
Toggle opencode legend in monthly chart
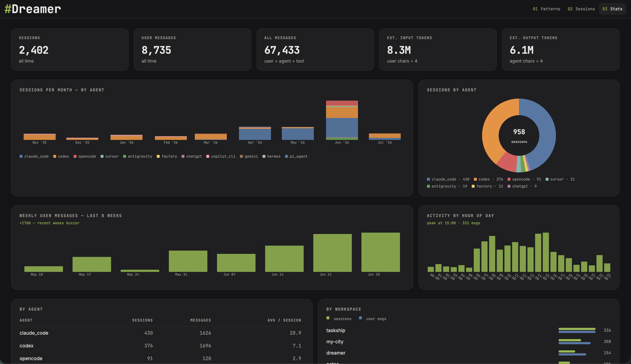(x=85, y=156)
